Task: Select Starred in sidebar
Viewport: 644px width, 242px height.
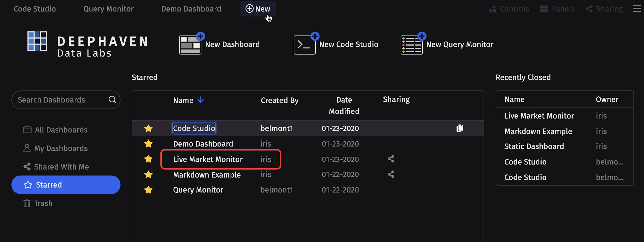Action: (66, 185)
